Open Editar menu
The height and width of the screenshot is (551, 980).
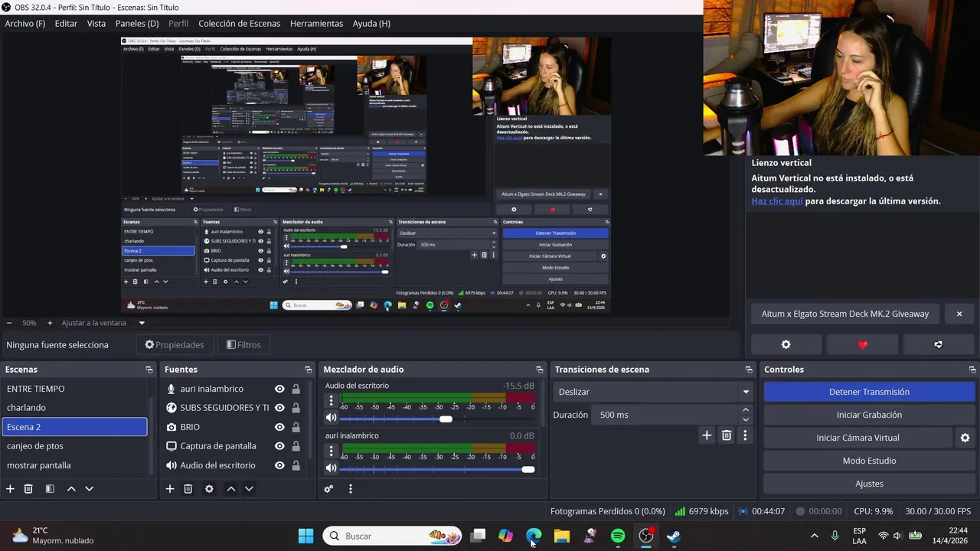[66, 24]
